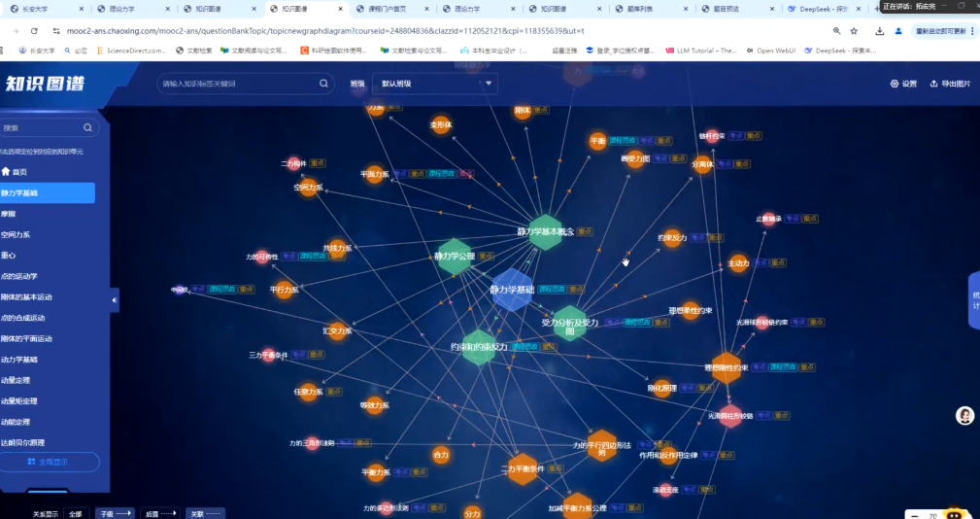
Task: Toggle the 关联 relation filter
Action: (206, 513)
